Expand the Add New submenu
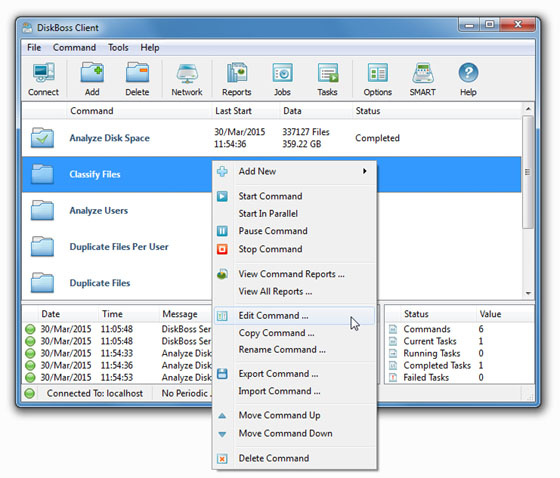This screenshot has height=478, width=560. pyautogui.click(x=295, y=171)
